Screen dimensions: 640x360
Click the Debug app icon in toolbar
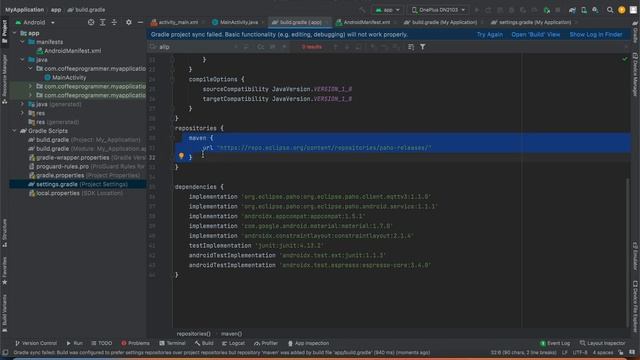coord(511,10)
